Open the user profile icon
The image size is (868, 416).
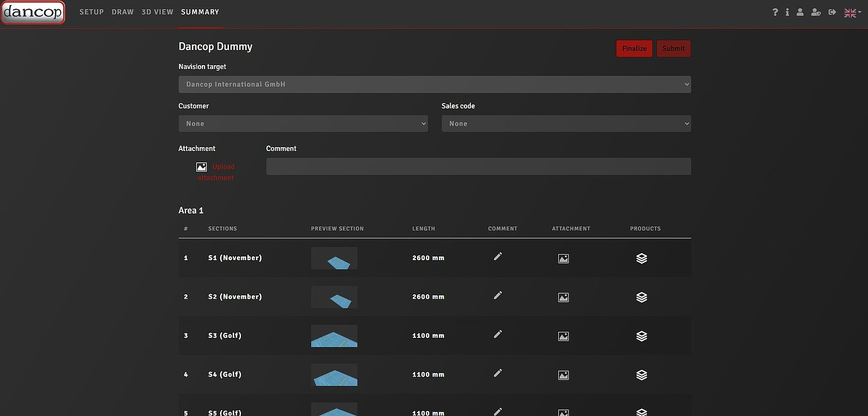[800, 12]
